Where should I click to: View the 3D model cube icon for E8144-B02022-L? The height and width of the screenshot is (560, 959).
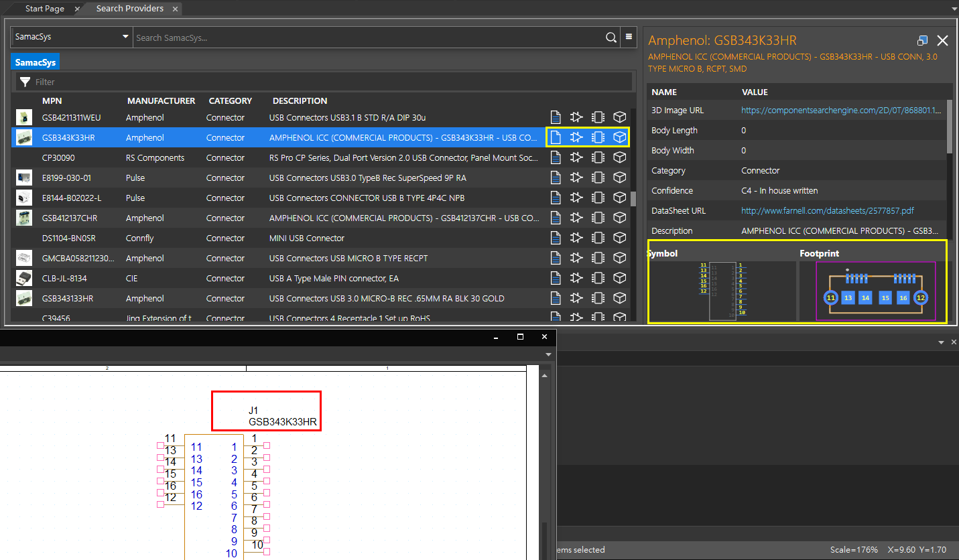point(619,198)
